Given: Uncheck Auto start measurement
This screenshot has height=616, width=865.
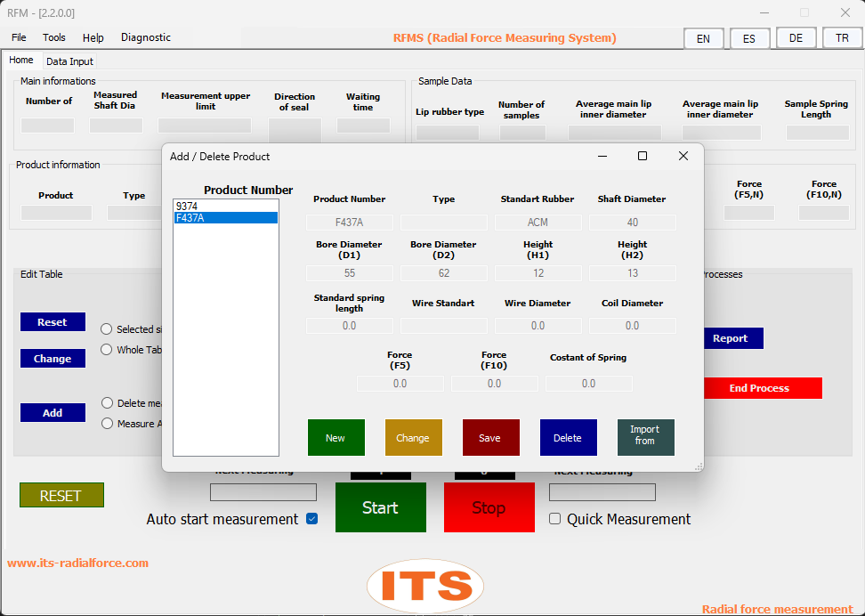Looking at the screenshot, I should pyautogui.click(x=311, y=519).
